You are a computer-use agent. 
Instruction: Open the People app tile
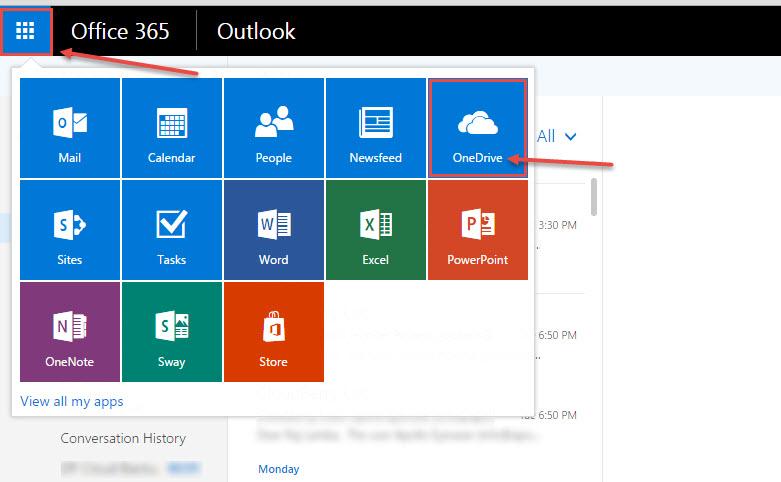(x=274, y=128)
